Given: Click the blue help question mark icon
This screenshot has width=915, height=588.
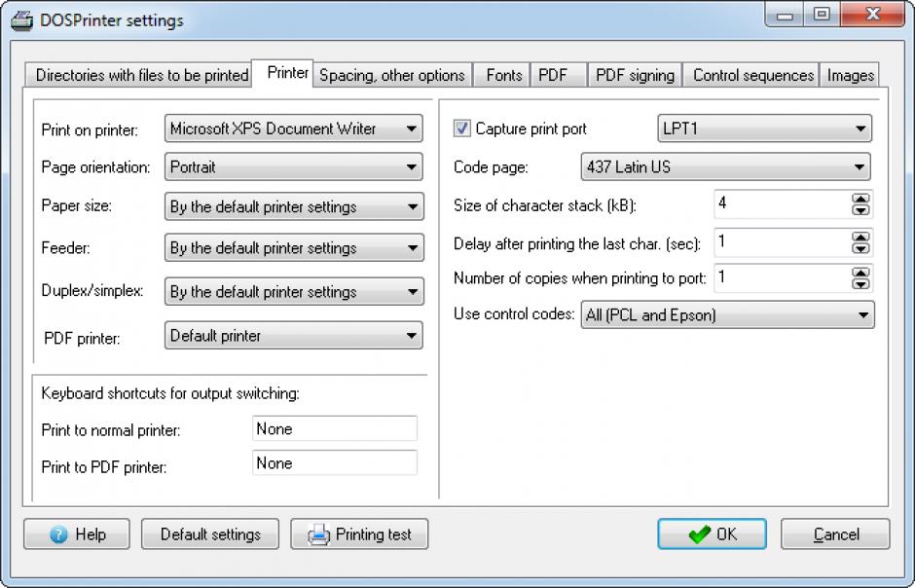Looking at the screenshot, I should tap(58, 534).
